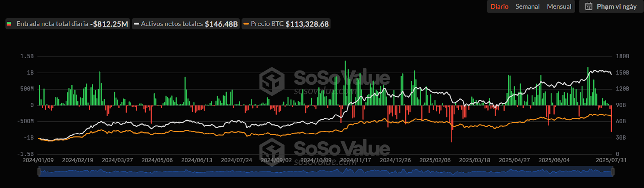The image size is (644, 188).
Task: Switch to the Mensual tab
Action: 559,6
